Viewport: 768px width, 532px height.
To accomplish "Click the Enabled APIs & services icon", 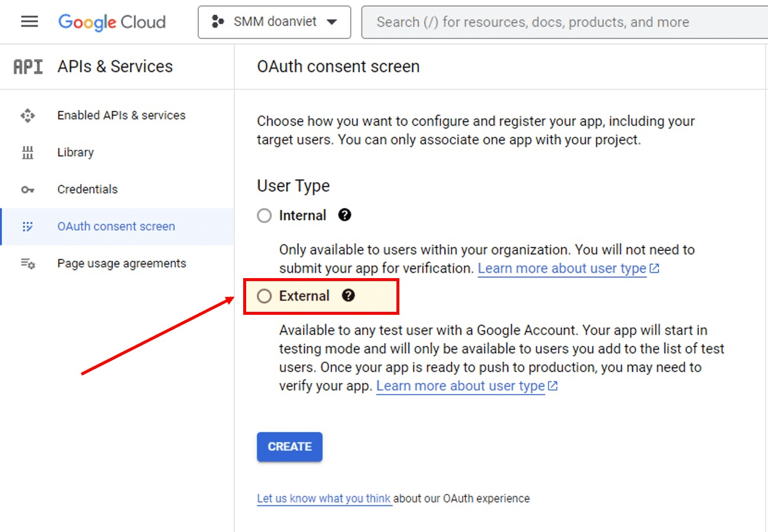I will tap(28, 115).
